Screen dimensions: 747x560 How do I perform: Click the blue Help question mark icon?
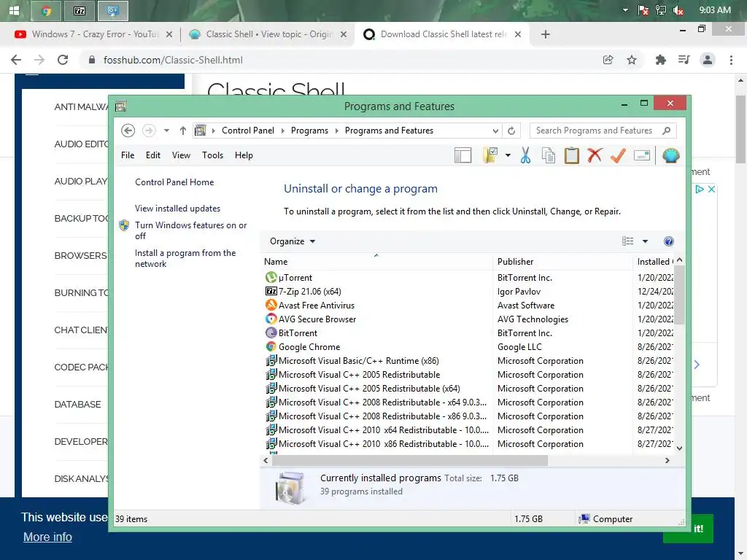coord(668,241)
